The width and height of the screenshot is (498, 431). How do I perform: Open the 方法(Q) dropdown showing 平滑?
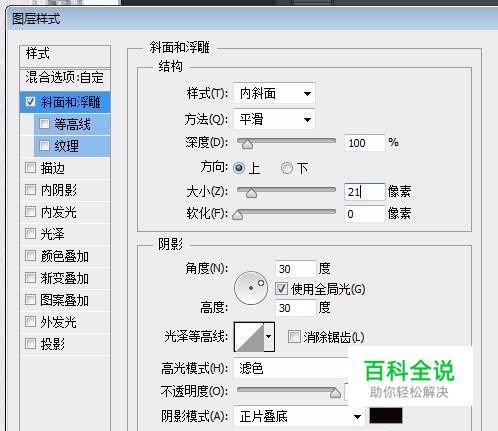coord(274,119)
